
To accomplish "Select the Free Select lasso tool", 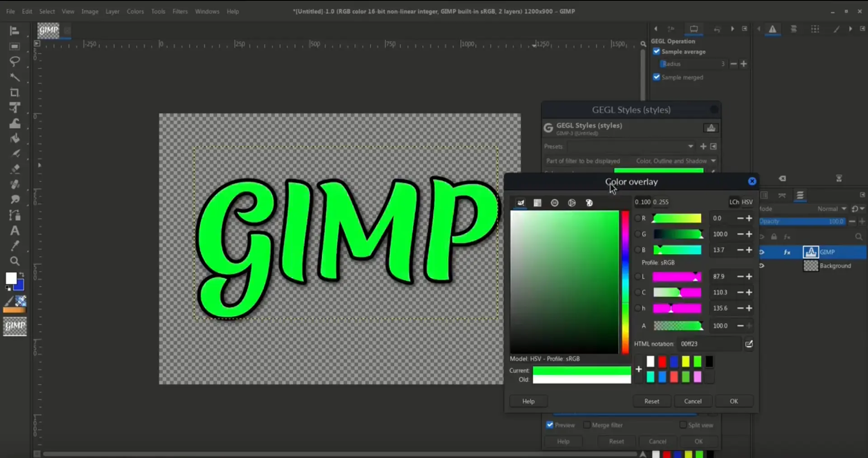I will (x=14, y=61).
